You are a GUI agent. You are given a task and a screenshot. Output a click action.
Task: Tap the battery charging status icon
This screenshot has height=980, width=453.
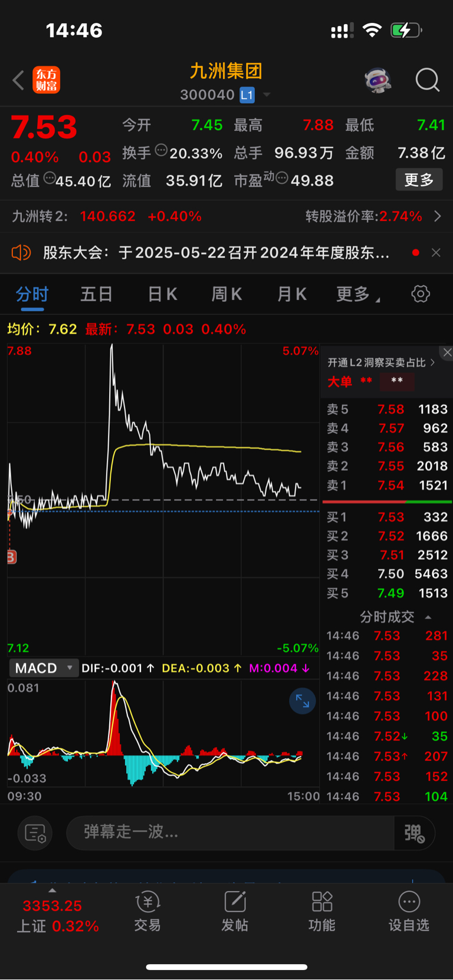point(406,30)
